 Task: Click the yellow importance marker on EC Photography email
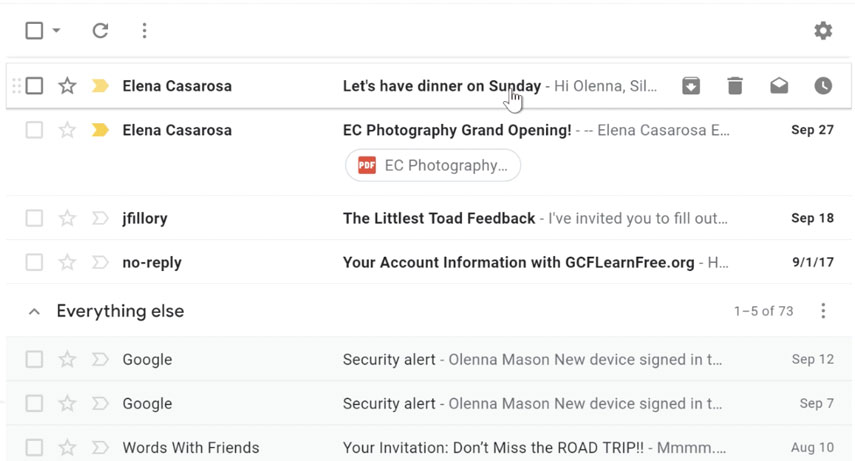(100, 130)
